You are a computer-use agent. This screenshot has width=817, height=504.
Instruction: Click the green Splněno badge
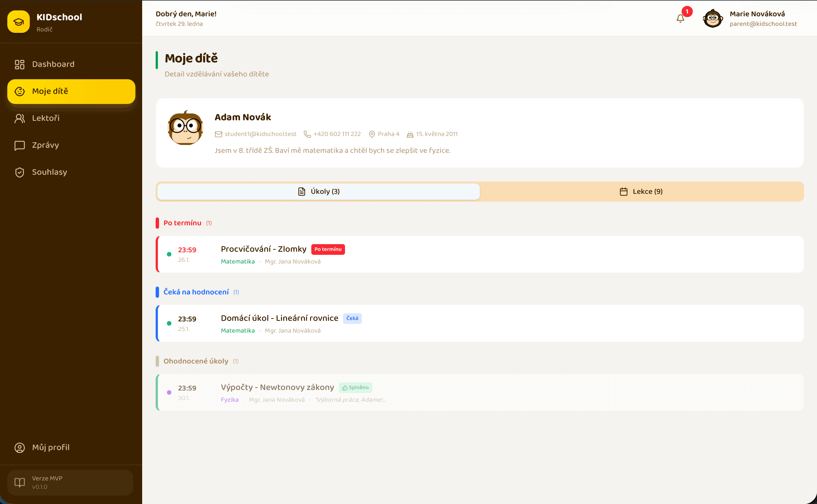[x=355, y=388]
